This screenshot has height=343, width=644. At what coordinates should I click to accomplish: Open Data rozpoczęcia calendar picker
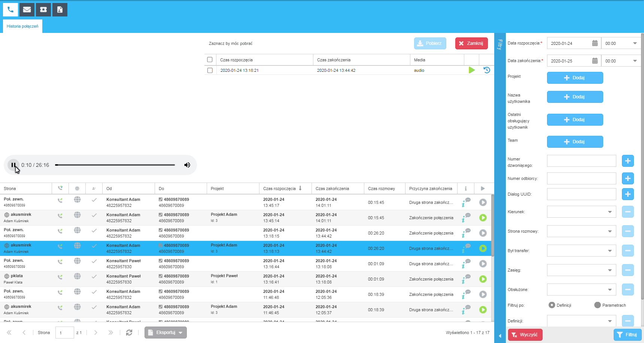[x=595, y=43]
